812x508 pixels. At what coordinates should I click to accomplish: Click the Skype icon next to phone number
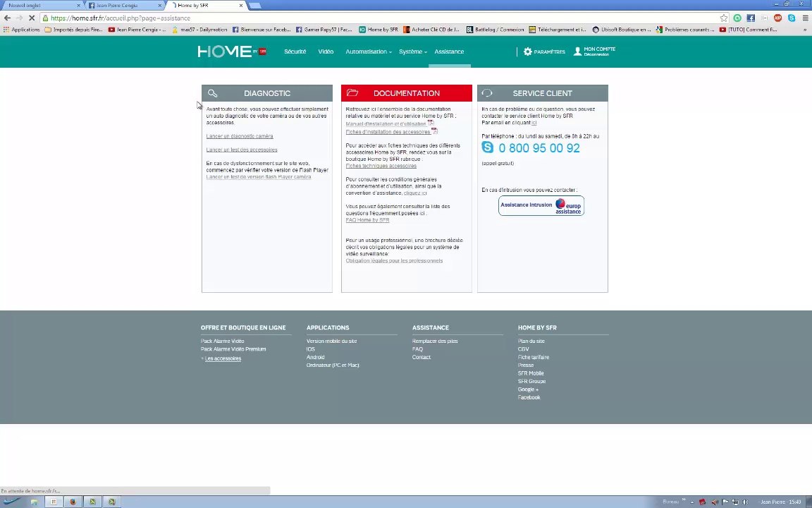[487, 147]
